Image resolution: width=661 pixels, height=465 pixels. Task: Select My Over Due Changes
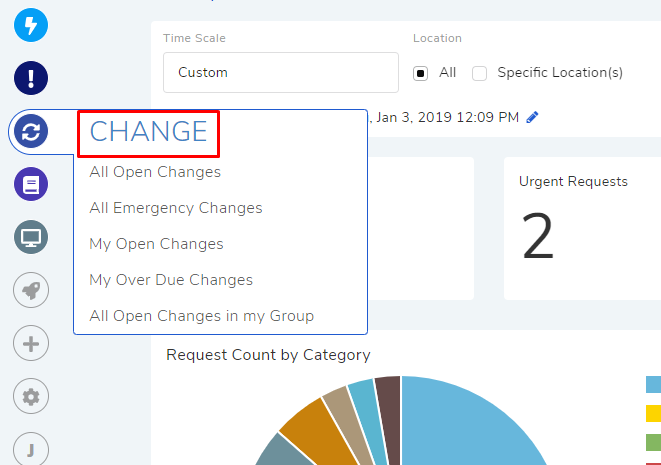click(171, 280)
